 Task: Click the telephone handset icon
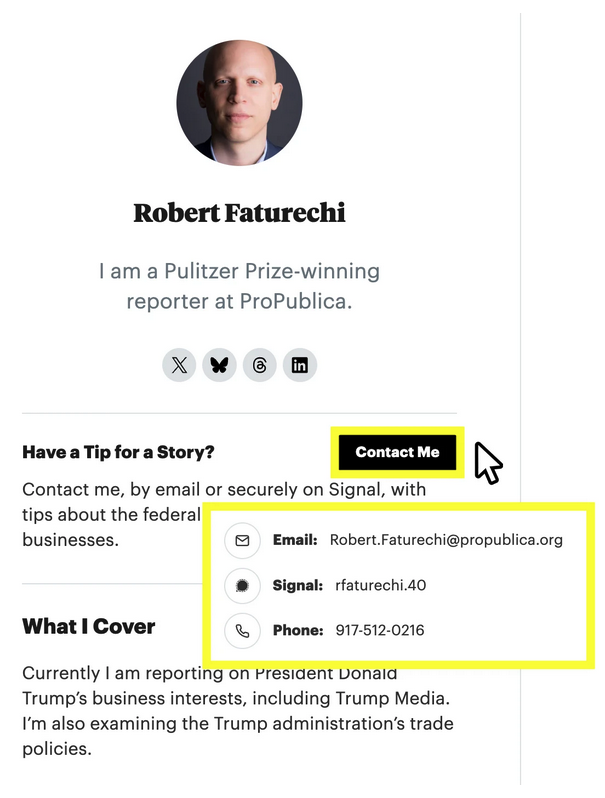(242, 631)
